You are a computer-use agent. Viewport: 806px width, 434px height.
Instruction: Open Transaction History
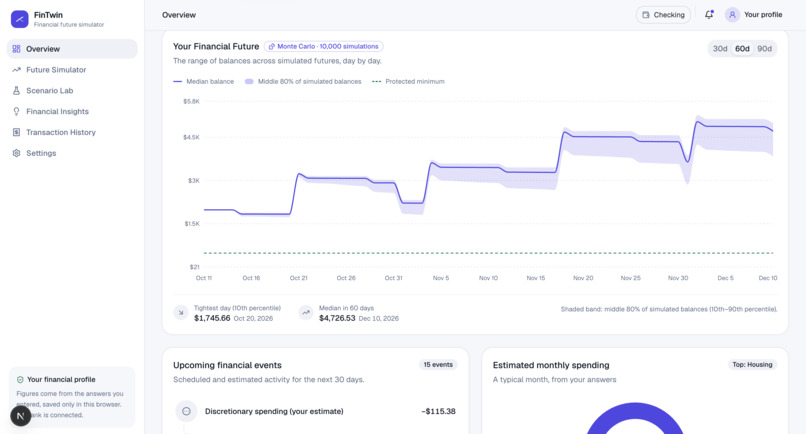[x=72, y=132]
